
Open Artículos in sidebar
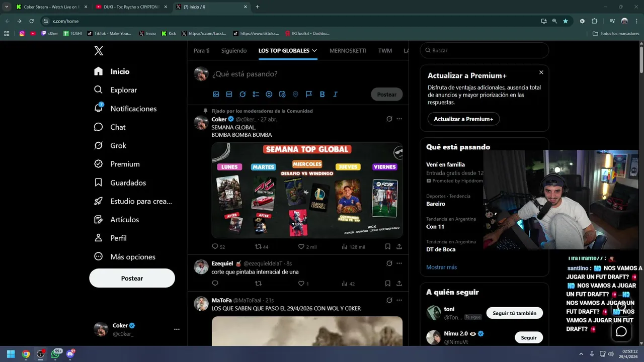tap(116, 220)
